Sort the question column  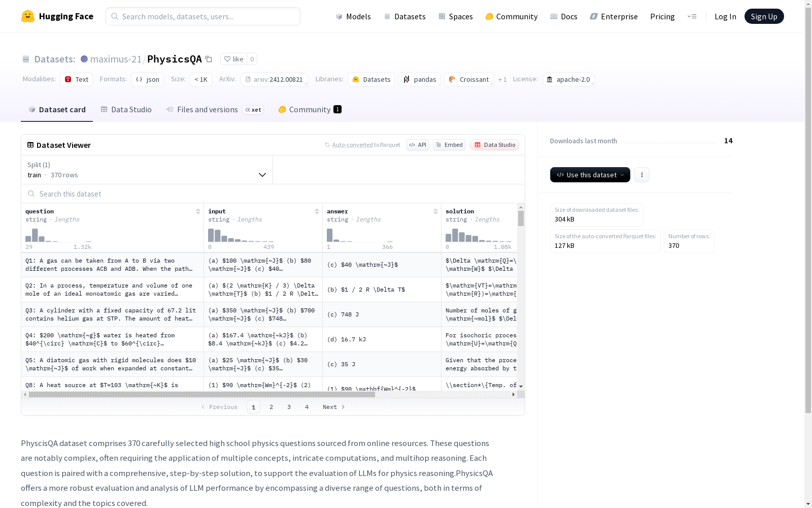pyautogui.click(x=198, y=211)
